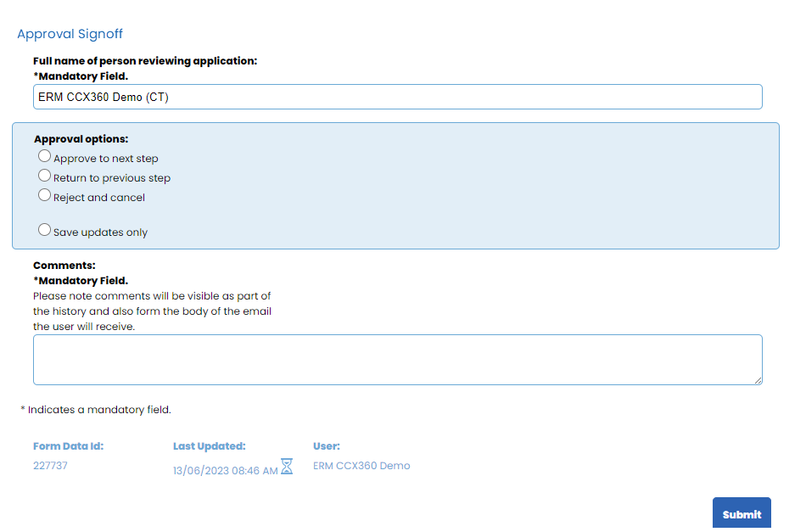The height and width of the screenshot is (532, 806).
Task: Select the Save updates only option
Action: pos(45,230)
